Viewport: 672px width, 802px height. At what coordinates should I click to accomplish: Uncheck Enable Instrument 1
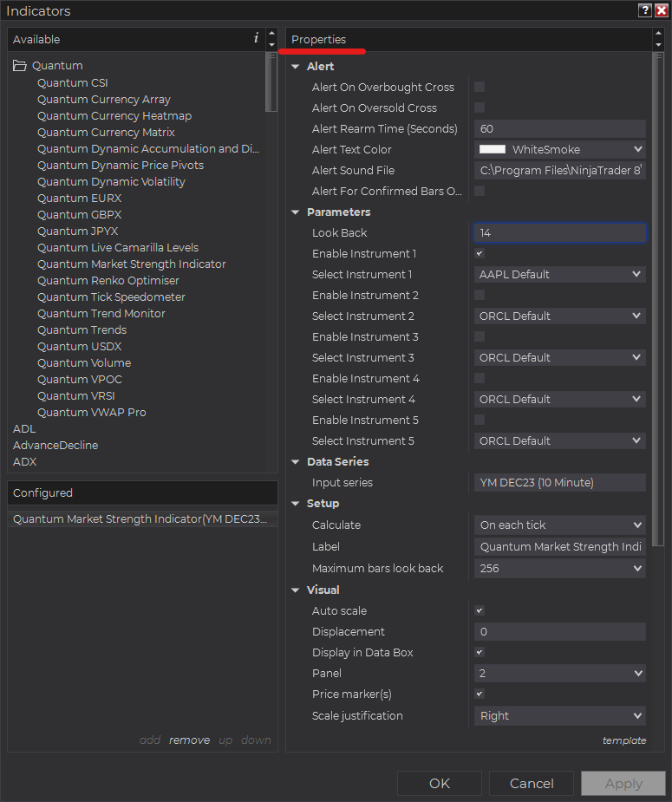tap(480, 253)
